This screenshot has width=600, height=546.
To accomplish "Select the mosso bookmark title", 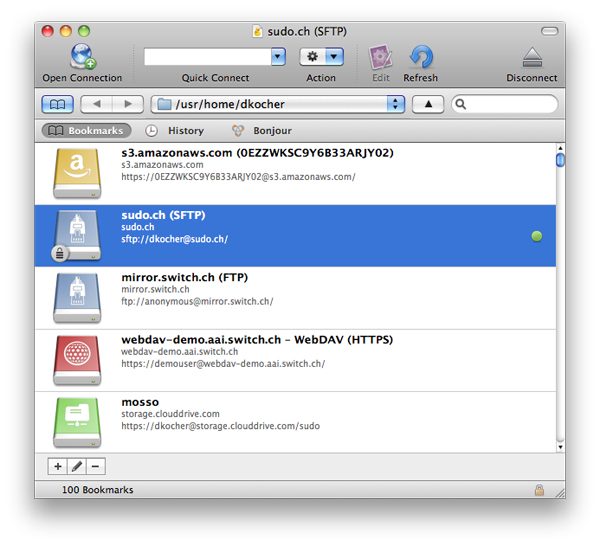I will [x=140, y=402].
